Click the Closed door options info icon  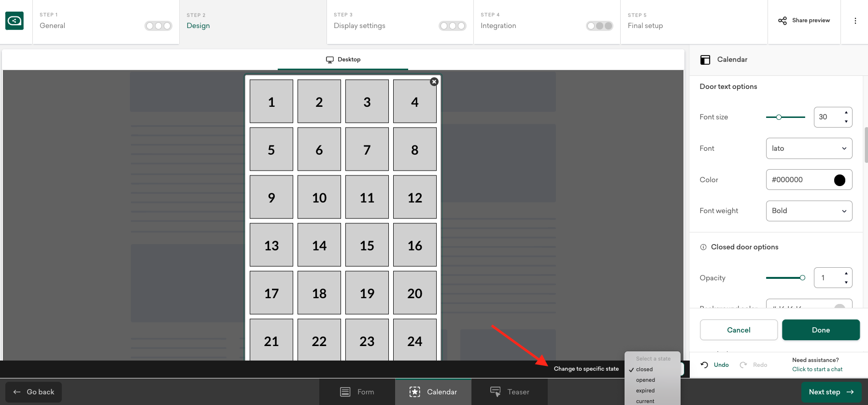pos(703,247)
